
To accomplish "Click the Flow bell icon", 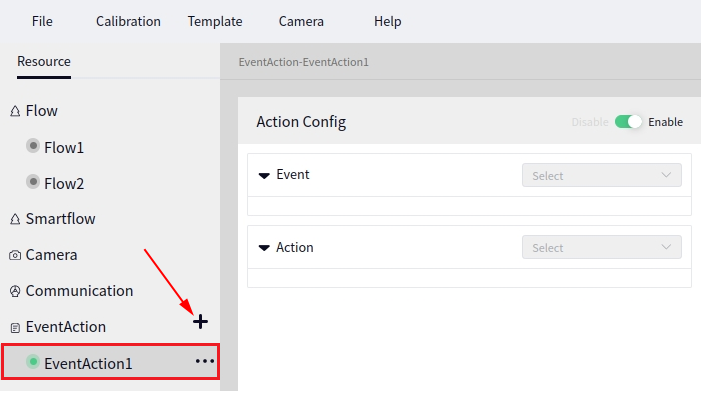I will click(15, 111).
